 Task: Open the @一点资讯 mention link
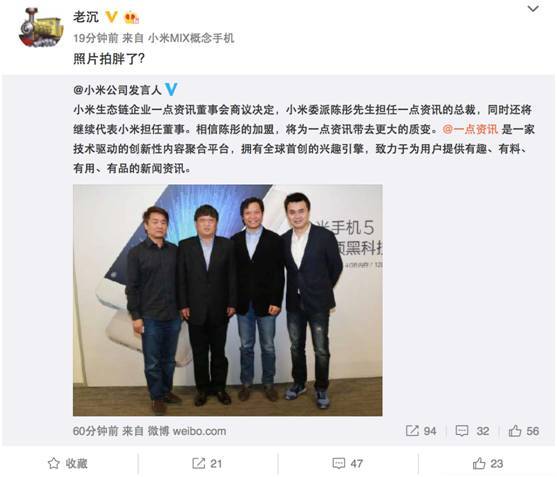click(470, 129)
